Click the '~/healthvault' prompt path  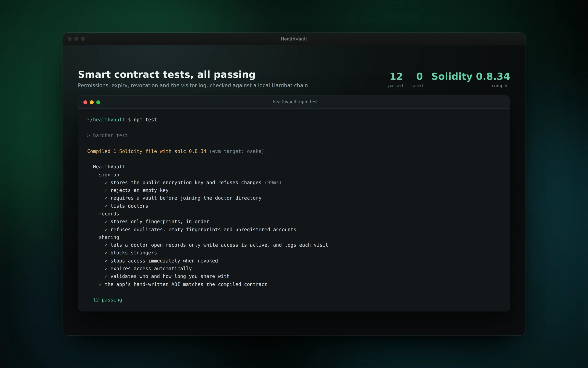point(106,120)
